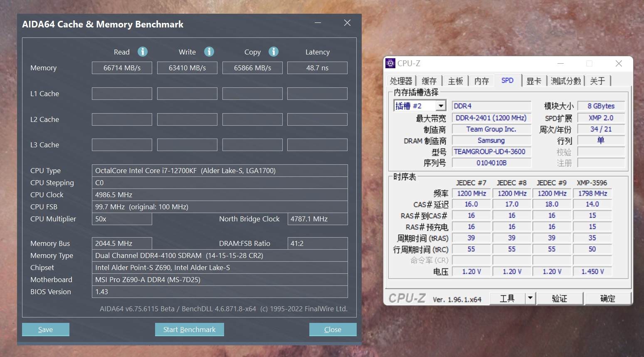Close the AIDA64 window with X
644x357 pixels.
(347, 23)
